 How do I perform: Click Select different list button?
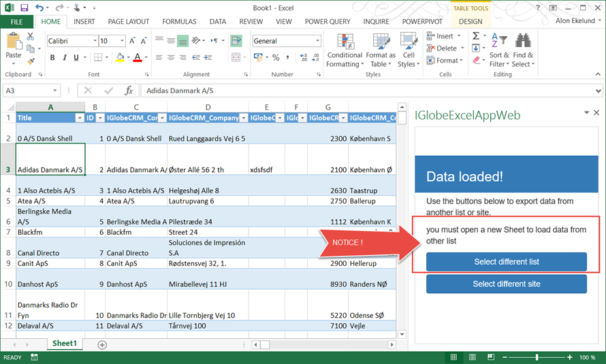507,262
